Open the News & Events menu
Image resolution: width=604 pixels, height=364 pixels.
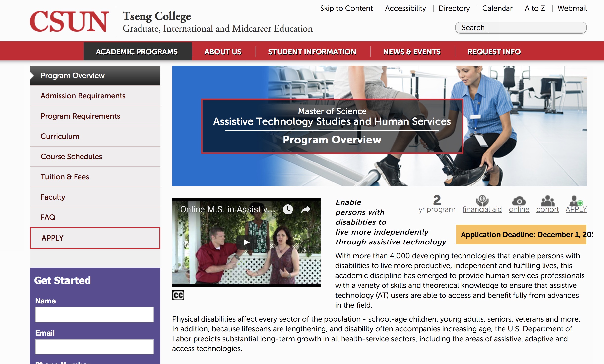pos(412,52)
